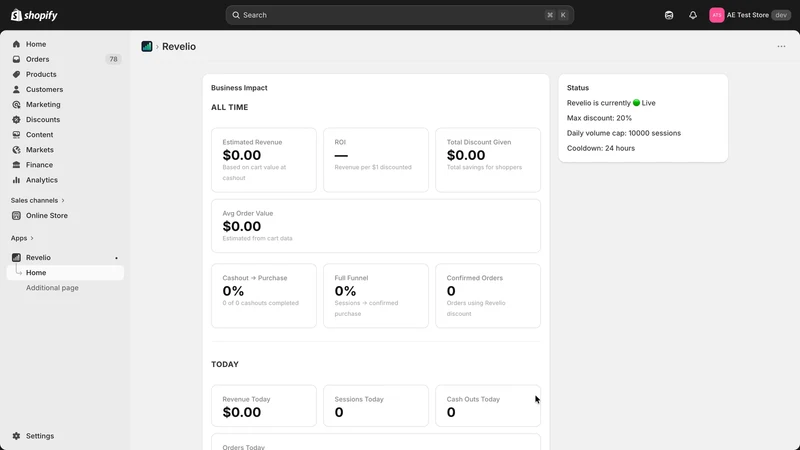The height and width of the screenshot is (450, 800).
Task: Click the Orders inbox icon
Action: tap(16, 59)
